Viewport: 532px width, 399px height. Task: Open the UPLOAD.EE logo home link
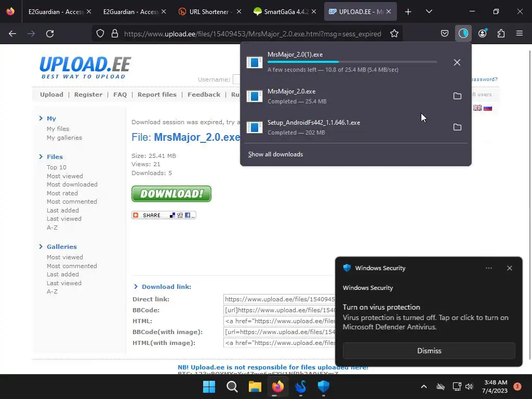[x=85, y=68]
